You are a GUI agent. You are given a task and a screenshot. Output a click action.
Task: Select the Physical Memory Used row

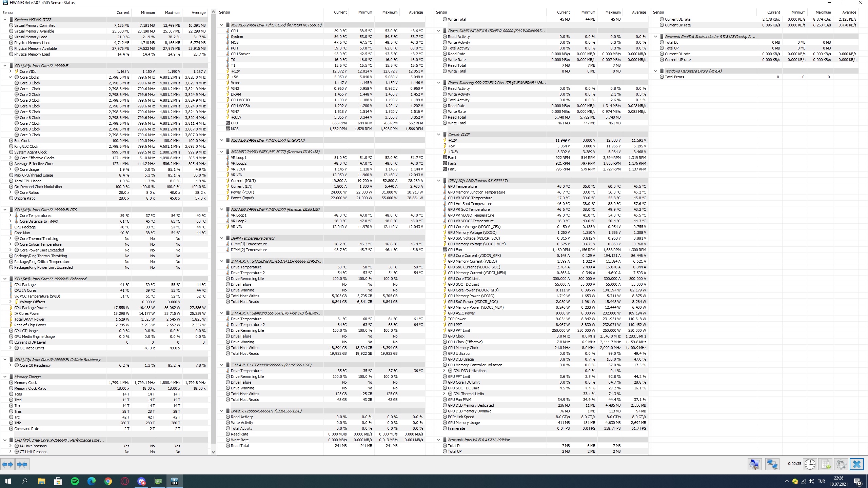pyautogui.click(x=104, y=43)
